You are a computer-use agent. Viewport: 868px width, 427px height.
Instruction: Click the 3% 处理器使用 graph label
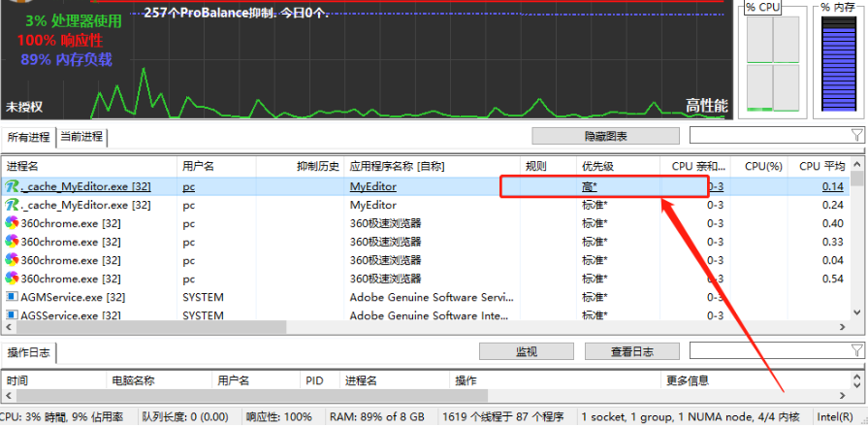click(x=74, y=21)
